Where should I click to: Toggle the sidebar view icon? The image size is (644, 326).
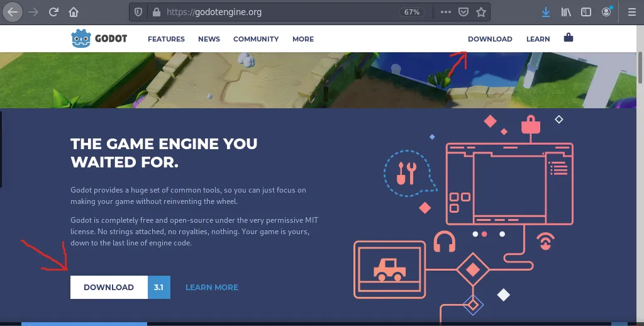pyautogui.click(x=586, y=12)
